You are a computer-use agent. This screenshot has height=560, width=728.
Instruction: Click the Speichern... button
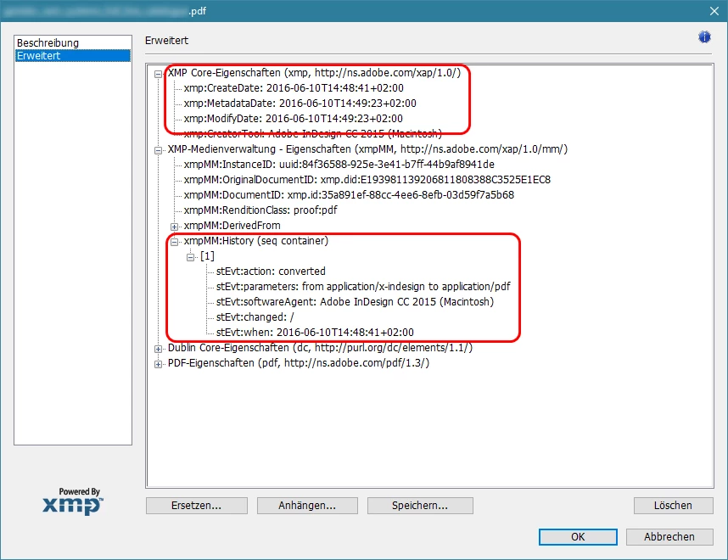click(x=420, y=506)
